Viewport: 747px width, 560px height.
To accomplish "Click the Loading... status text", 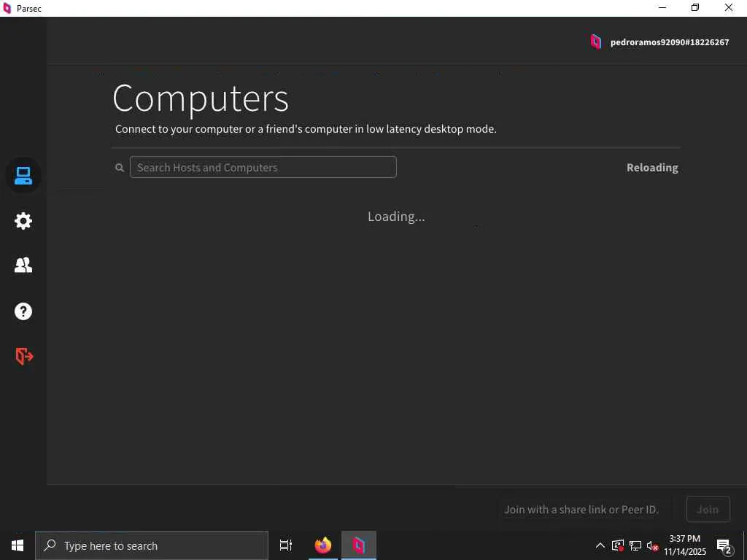I will pos(396,217).
